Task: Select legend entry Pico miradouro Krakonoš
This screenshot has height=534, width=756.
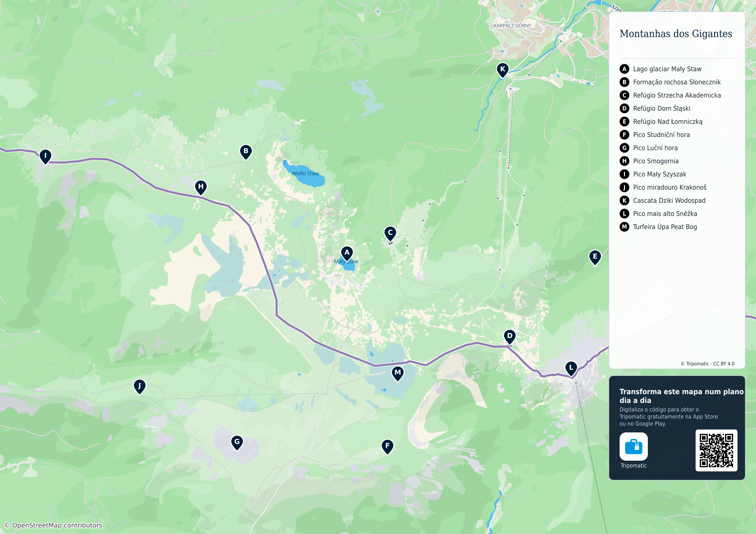Action: (663, 187)
